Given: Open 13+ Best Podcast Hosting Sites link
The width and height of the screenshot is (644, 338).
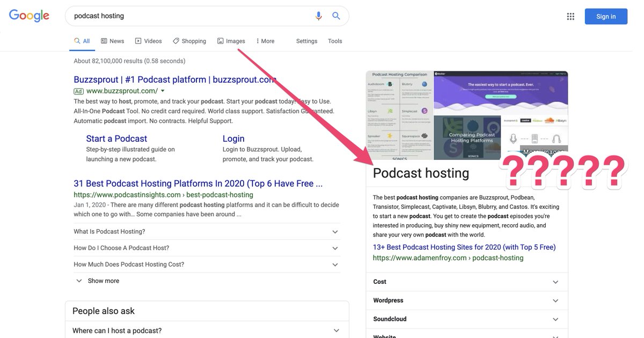Looking at the screenshot, I should click(464, 247).
